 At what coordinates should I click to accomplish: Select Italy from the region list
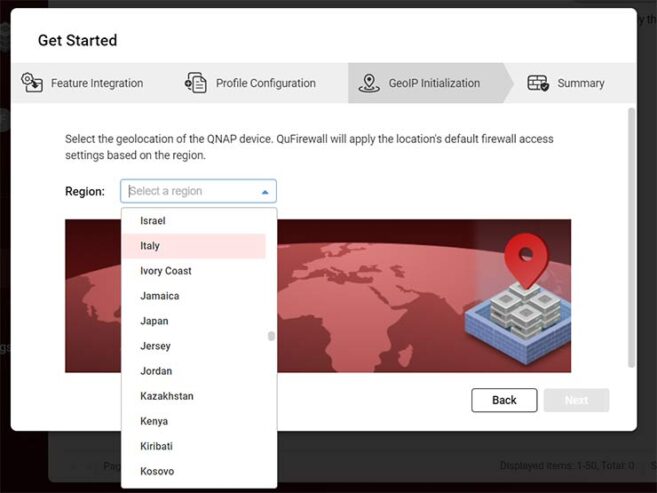(x=150, y=246)
